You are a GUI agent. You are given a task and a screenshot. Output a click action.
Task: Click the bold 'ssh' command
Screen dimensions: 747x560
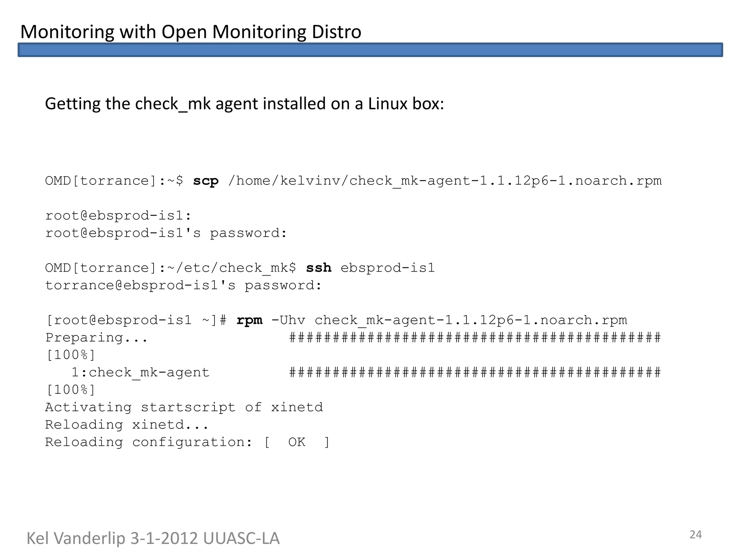[318, 268]
